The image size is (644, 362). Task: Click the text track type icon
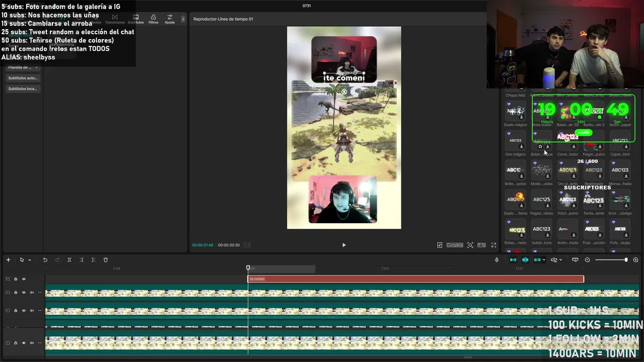(x=8, y=279)
